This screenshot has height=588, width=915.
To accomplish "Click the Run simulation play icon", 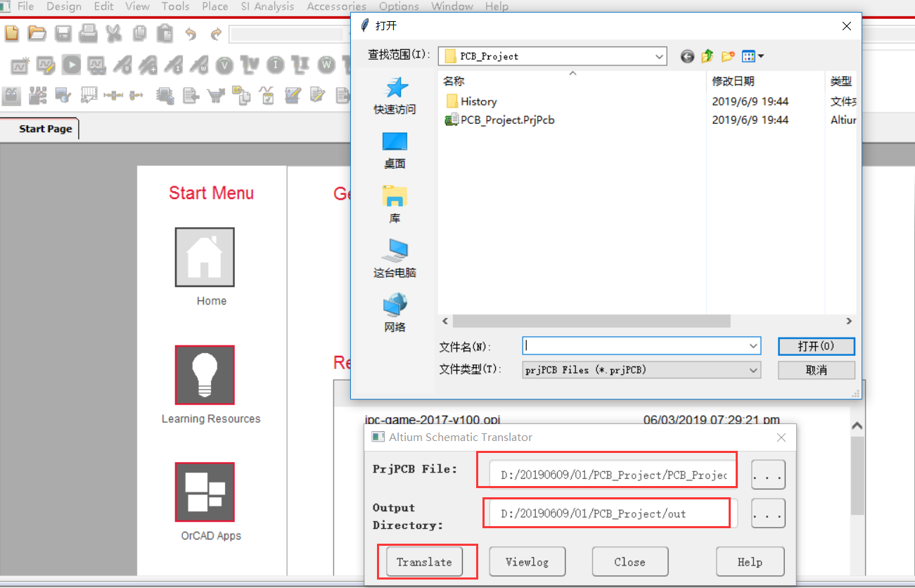I will pos(71,65).
